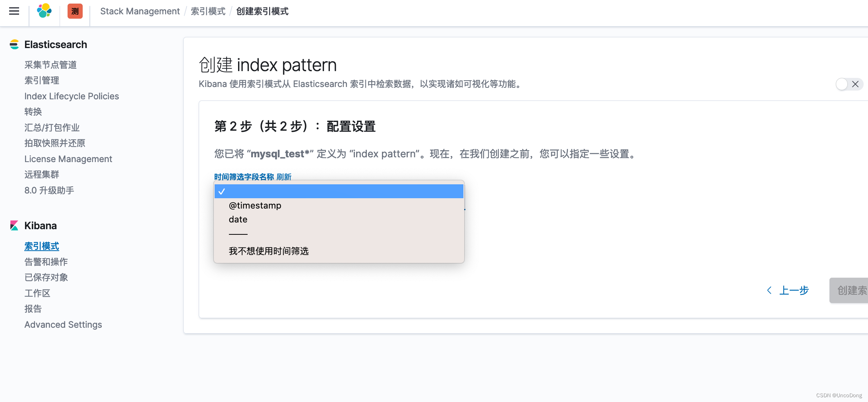868x402 pixels.
Task: Open 索引管理 in sidebar
Action: coord(42,80)
